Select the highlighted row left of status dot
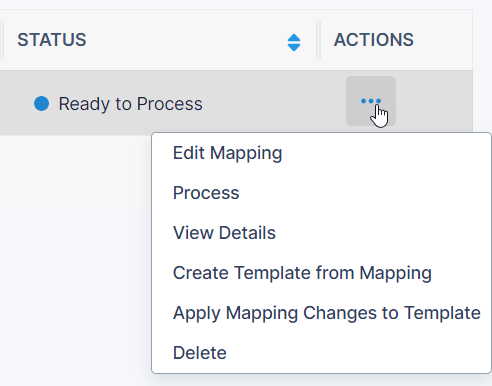 (17, 103)
